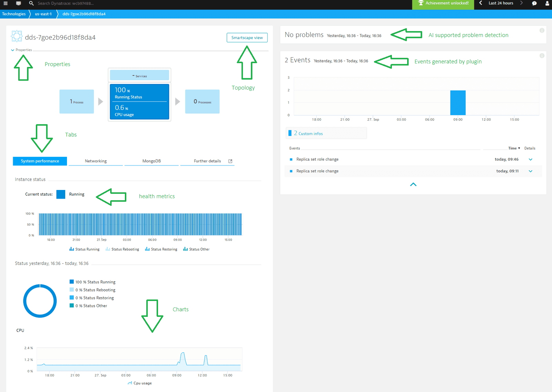Collapse the events list with the upward chevron
The height and width of the screenshot is (392, 552).
pos(413,184)
